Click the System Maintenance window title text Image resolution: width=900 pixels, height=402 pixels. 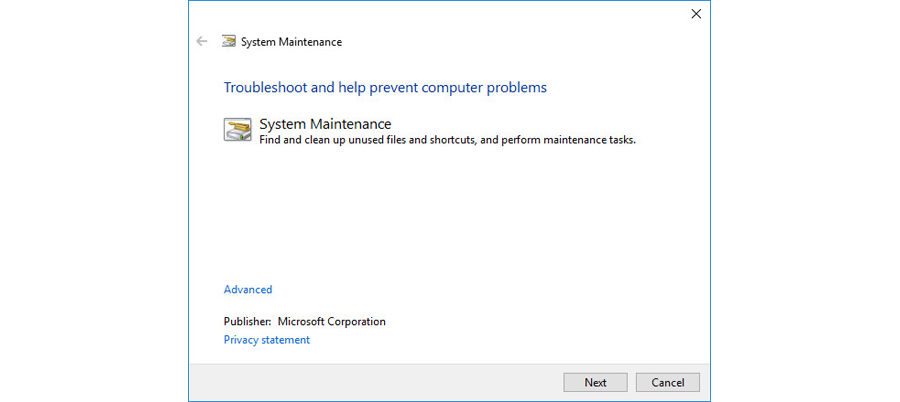pyautogui.click(x=292, y=42)
